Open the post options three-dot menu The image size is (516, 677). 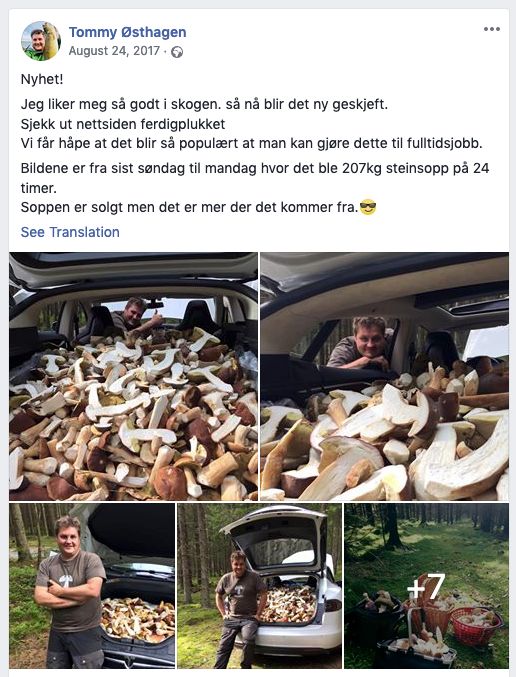coord(491,29)
